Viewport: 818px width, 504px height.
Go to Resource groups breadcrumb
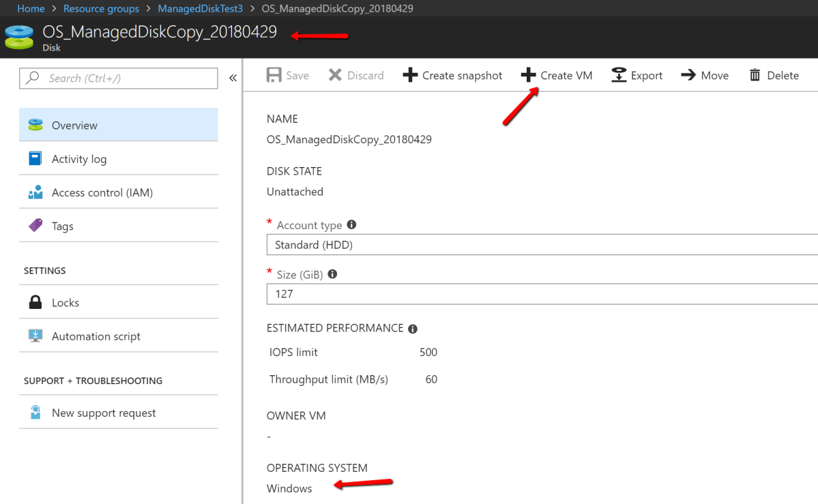pos(101,9)
